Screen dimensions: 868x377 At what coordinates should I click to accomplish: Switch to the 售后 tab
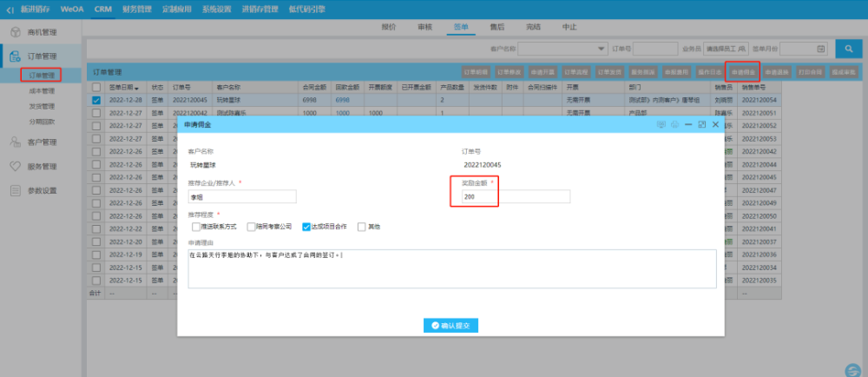coord(497,27)
